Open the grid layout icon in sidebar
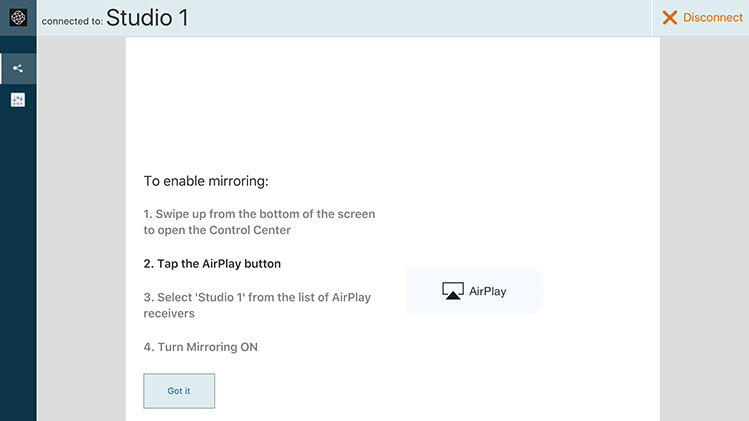The image size is (749, 421). click(x=18, y=100)
